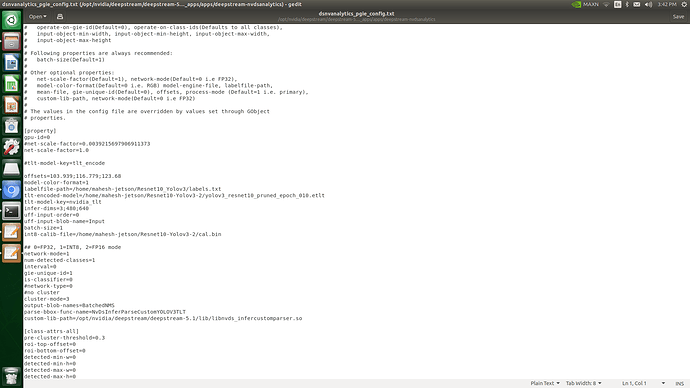Place cursor on the [property] section line
This screenshot has height=388, width=690.
pyautogui.click(x=40, y=131)
